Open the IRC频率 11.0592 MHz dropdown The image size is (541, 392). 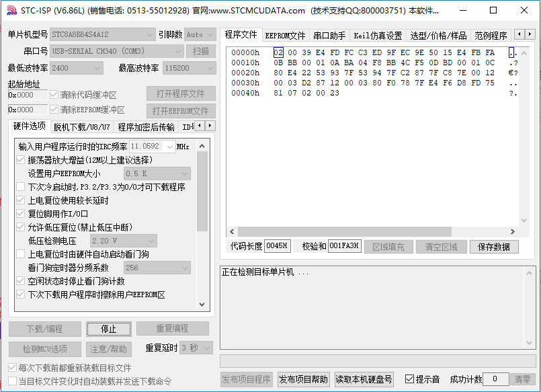point(152,147)
